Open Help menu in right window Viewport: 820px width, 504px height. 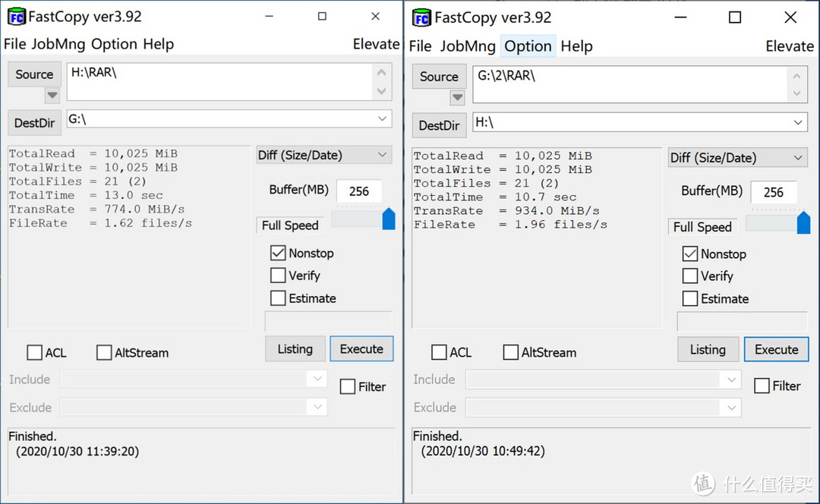pyautogui.click(x=577, y=46)
